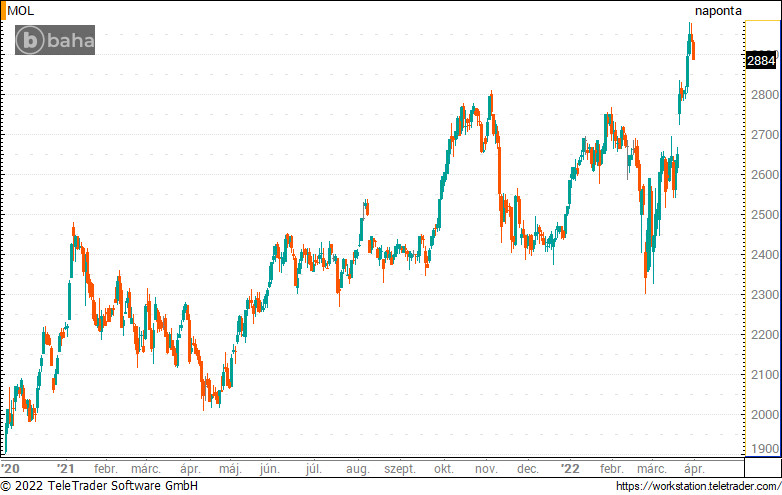Click the MOL ticker label
Image resolution: width=782 pixels, height=495 pixels.
(19, 10)
